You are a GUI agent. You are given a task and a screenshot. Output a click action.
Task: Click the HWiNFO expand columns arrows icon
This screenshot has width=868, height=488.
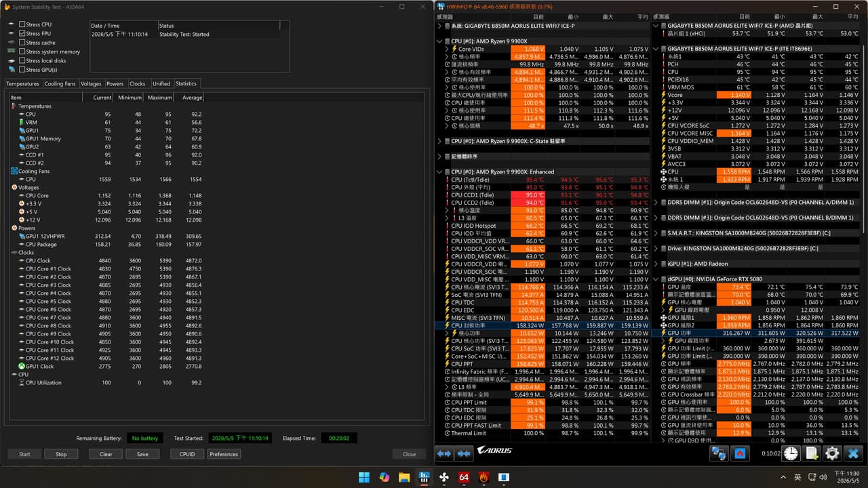444,453
